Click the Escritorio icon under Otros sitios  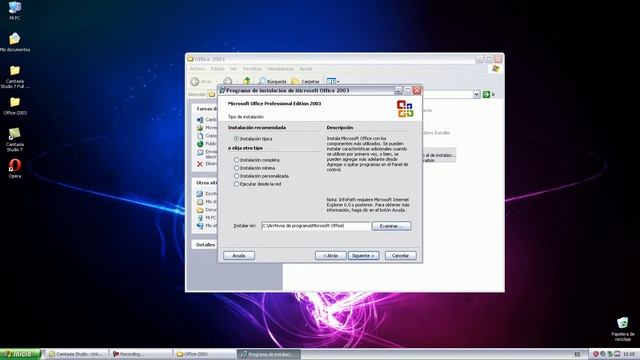pyautogui.click(x=200, y=193)
